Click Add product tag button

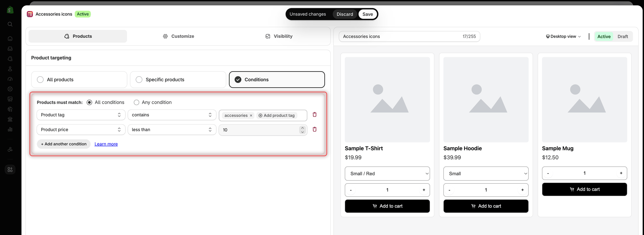pyautogui.click(x=276, y=115)
